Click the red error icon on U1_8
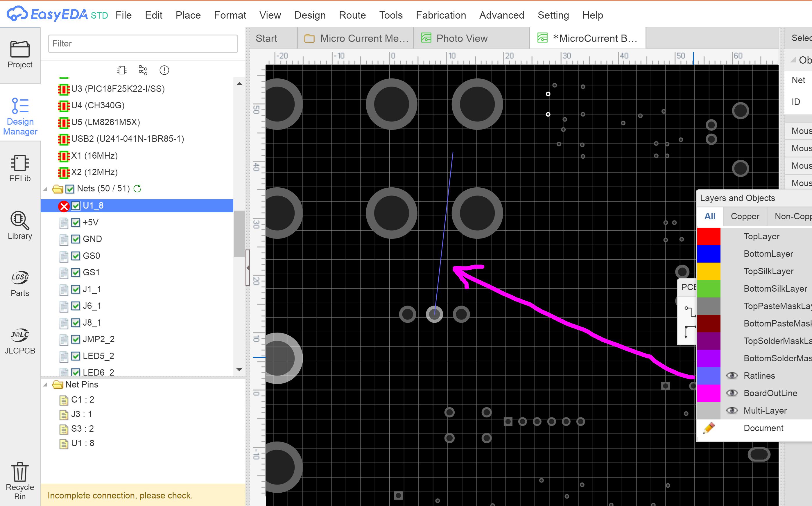This screenshot has width=812, height=506. point(64,207)
